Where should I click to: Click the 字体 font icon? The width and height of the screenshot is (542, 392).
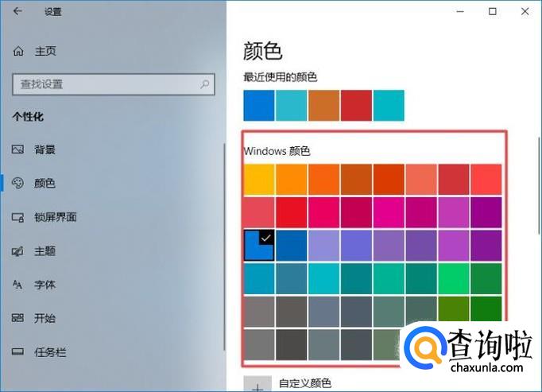point(17,285)
